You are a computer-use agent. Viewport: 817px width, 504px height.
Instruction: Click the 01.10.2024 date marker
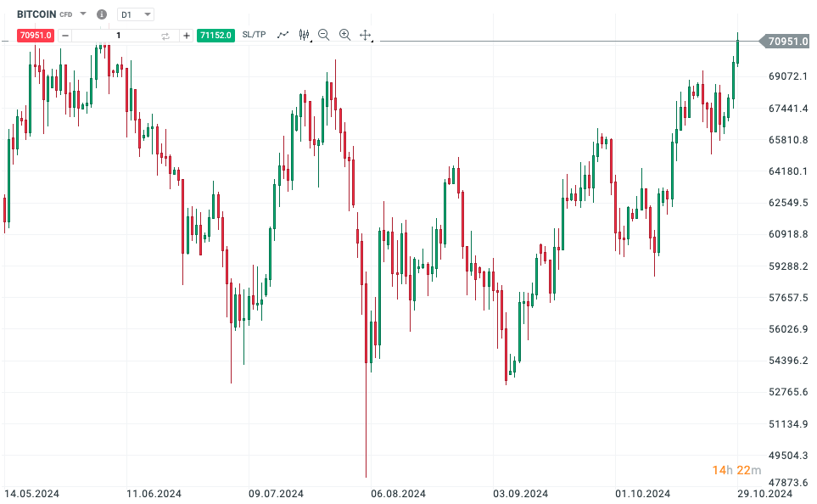click(642, 494)
